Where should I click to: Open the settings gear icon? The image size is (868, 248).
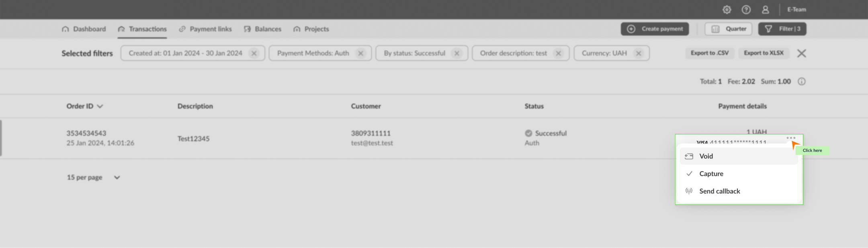click(x=727, y=10)
